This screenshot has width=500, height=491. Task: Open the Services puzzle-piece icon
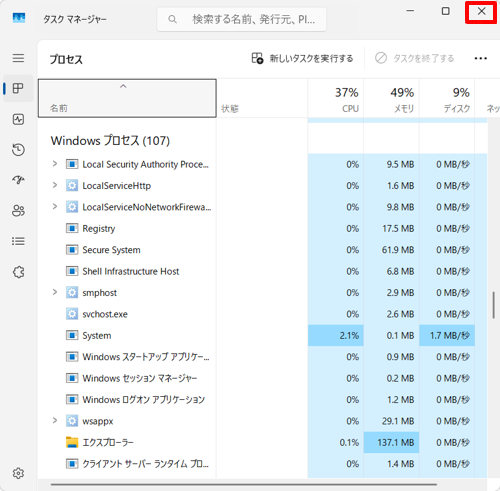tap(18, 272)
